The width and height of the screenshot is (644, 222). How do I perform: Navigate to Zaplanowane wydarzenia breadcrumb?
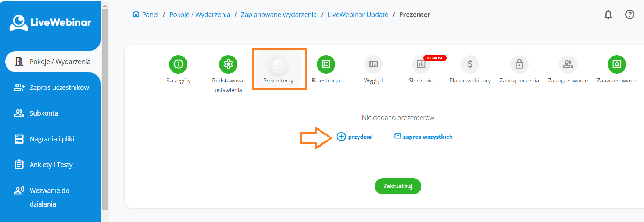[279, 15]
